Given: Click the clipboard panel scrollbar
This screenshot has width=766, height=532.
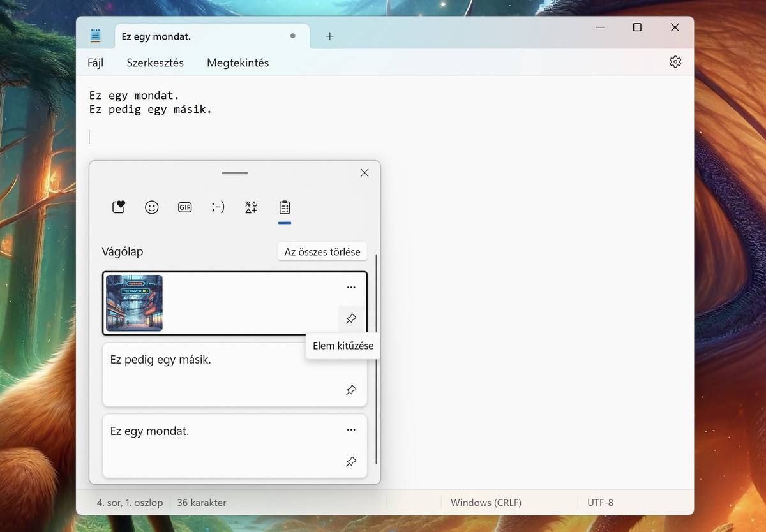Looking at the screenshot, I should tap(376, 359).
